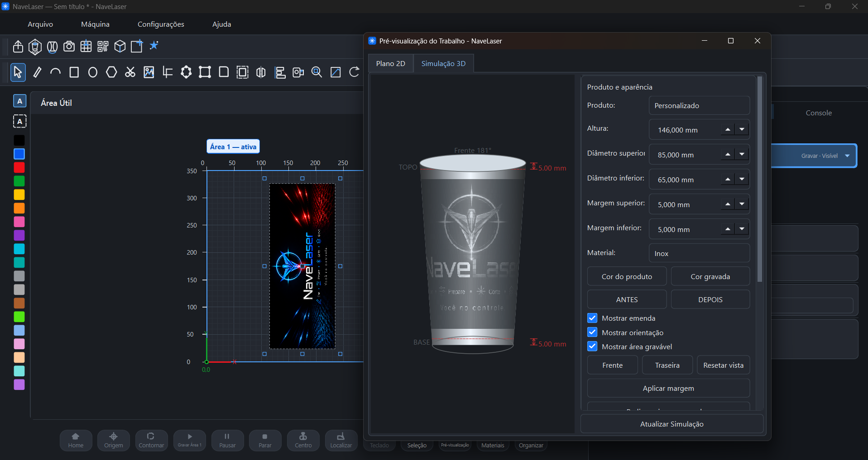The height and width of the screenshot is (460, 868).
Task: Click the rotate redo arrow icon
Action: 354,72
